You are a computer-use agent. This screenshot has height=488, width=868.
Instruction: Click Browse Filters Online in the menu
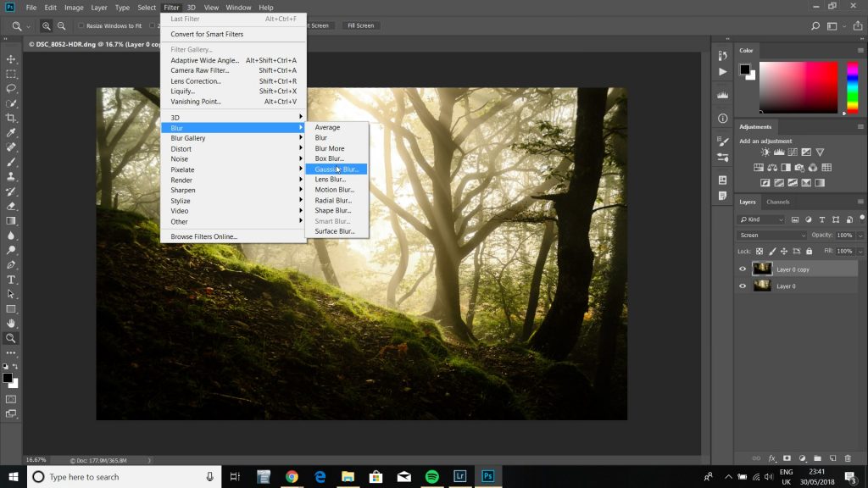point(203,236)
